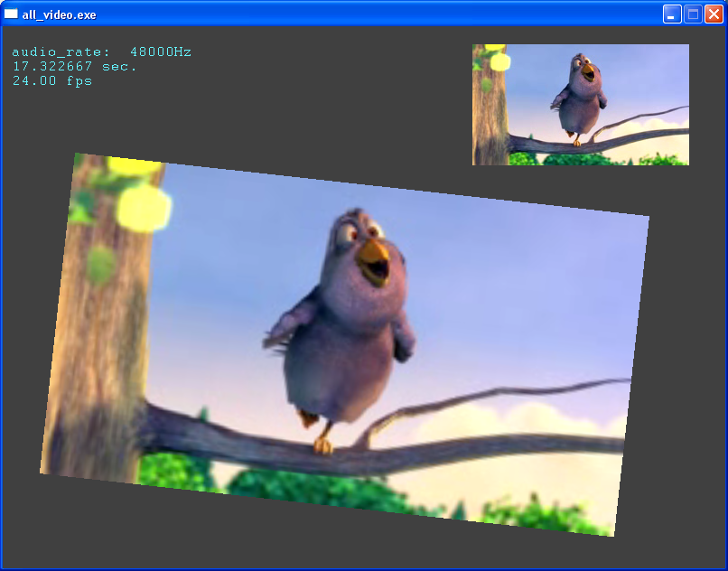Viewport: 728px width, 571px height.
Task: Click the all_video.exe window title text
Action: tap(59, 14)
